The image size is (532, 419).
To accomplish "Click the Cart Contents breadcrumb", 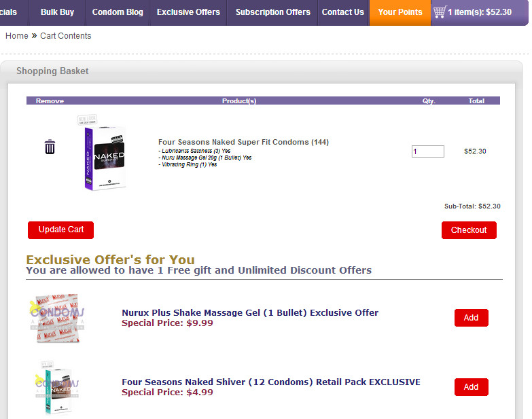I will (x=66, y=36).
